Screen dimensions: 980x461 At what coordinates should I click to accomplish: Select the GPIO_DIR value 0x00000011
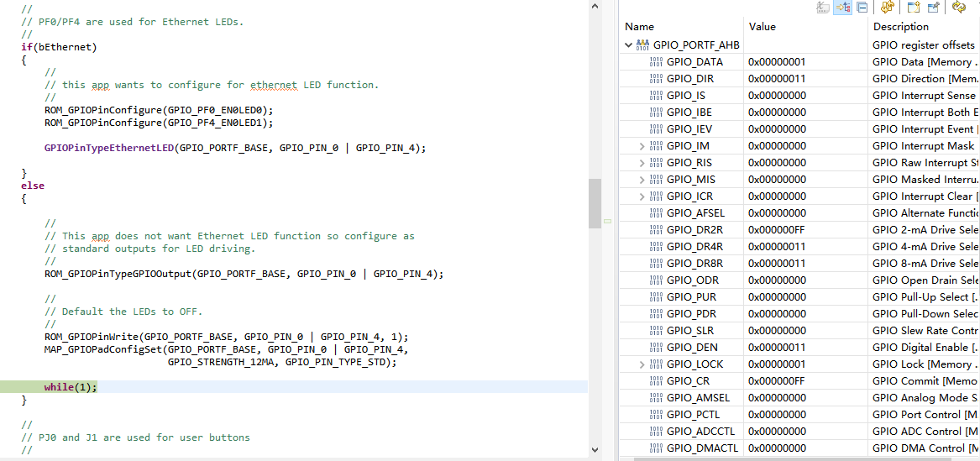coord(777,79)
